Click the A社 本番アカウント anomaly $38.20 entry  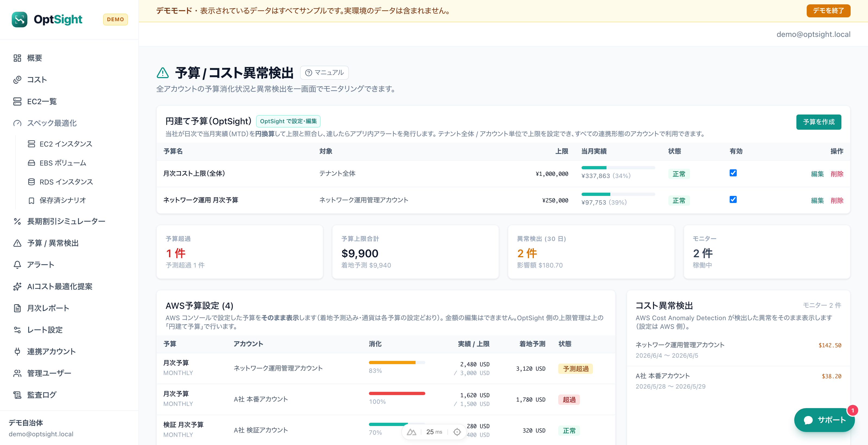[738, 381]
